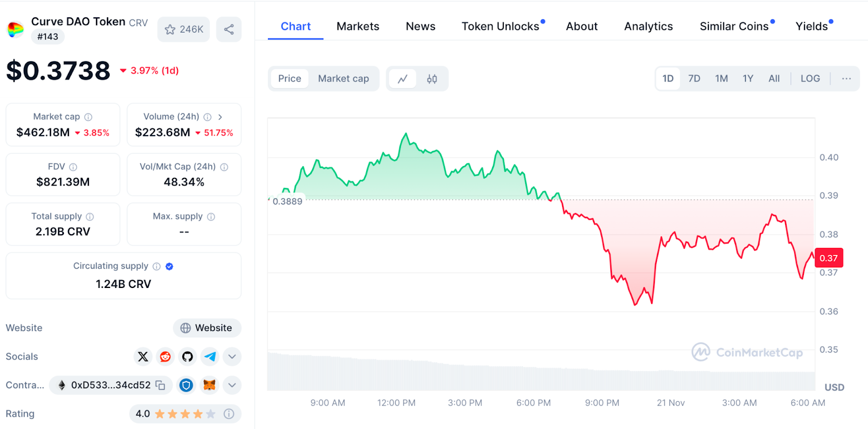Screen dimensions: 868x429
Task: Open the Reddit social link
Action: [x=165, y=356]
